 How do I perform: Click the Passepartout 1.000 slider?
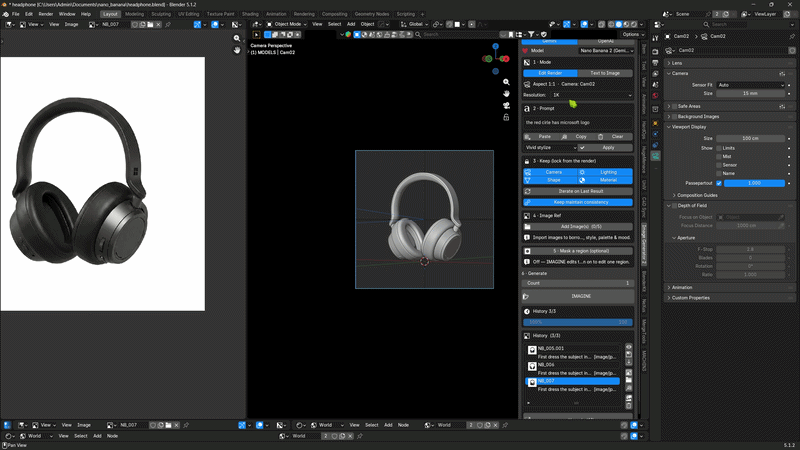click(754, 183)
